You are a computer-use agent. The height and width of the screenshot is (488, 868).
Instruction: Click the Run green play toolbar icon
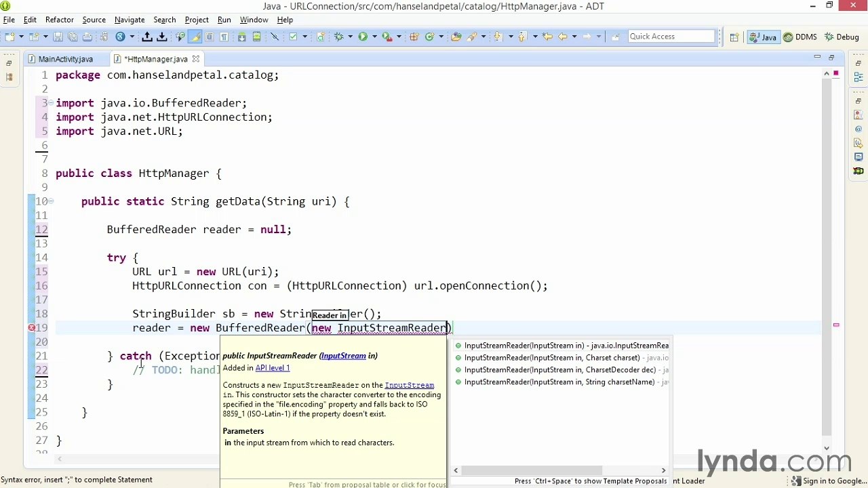363,37
